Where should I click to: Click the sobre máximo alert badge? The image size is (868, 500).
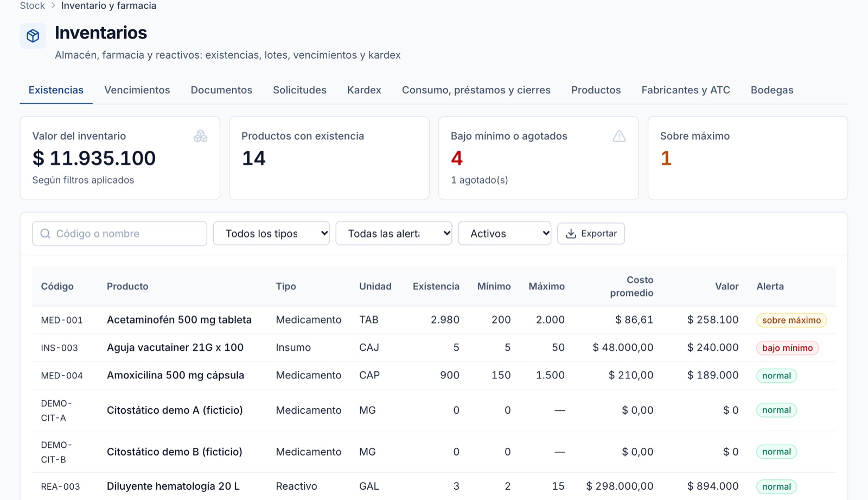(792, 320)
